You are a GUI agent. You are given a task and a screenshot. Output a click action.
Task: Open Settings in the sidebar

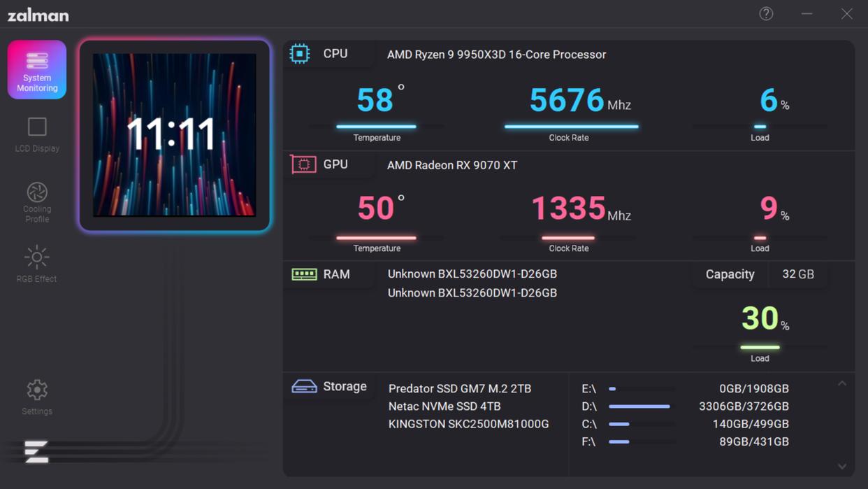tap(37, 397)
